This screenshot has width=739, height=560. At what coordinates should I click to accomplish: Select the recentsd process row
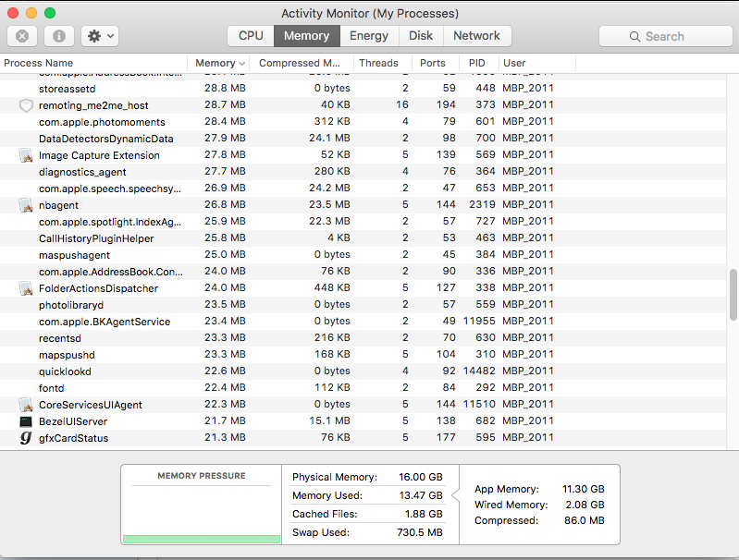[363, 338]
